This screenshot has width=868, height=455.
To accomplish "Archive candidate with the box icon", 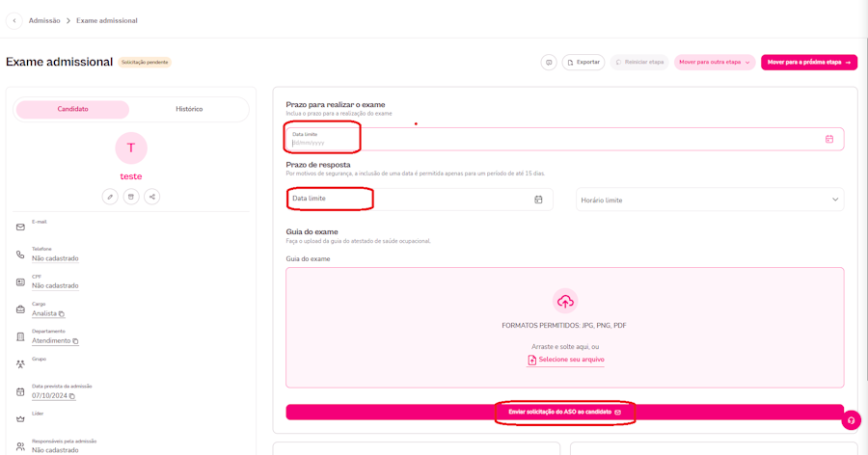I will [x=131, y=197].
